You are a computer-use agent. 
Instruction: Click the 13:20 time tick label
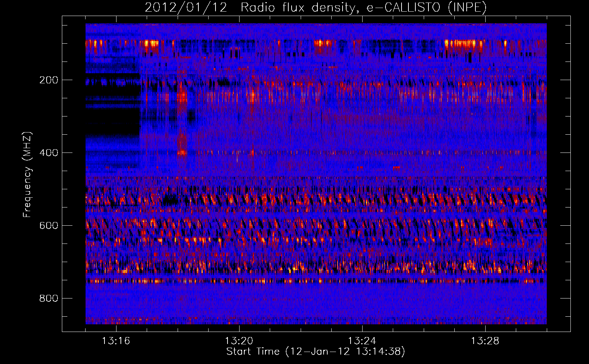click(x=239, y=341)
